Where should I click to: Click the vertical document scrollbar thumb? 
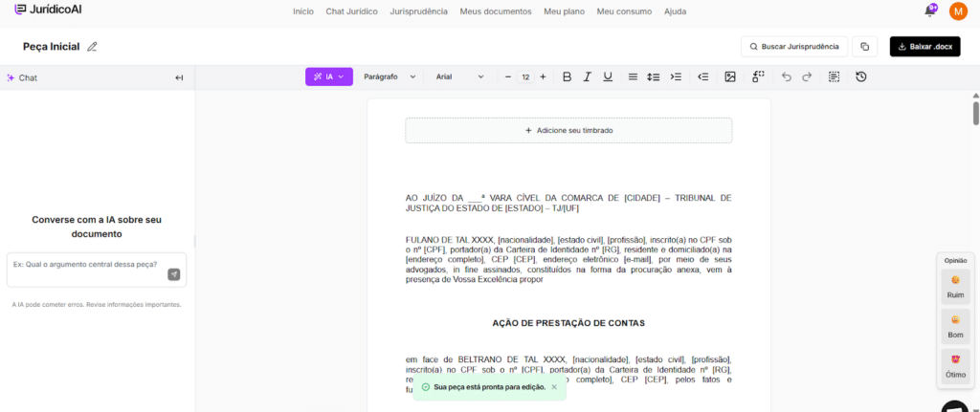975,115
